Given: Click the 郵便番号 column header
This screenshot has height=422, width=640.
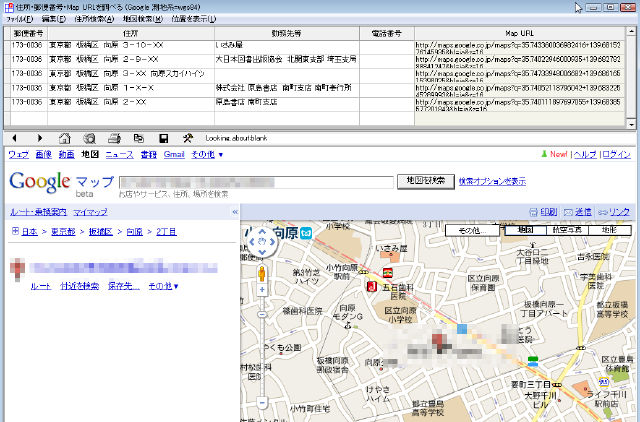Looking at the screenshot, I should point(29,33).
